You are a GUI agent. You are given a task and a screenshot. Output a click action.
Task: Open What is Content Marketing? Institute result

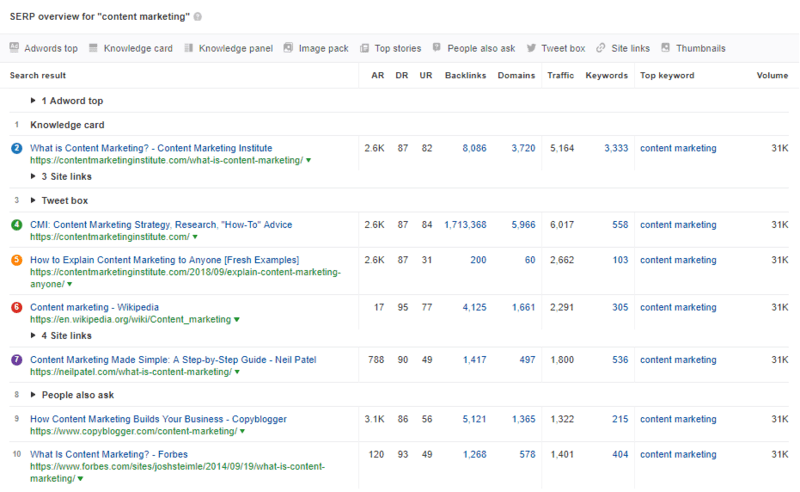(151, 148)
